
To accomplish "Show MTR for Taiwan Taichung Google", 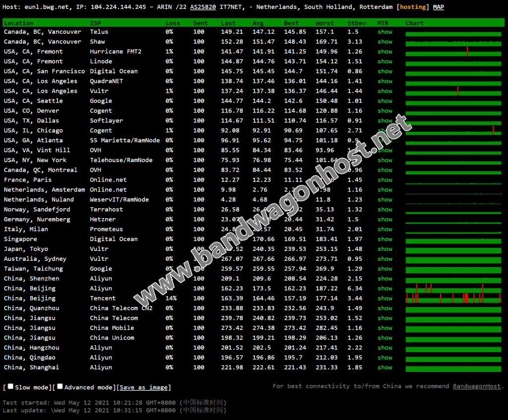I will (x=385, y=269).
